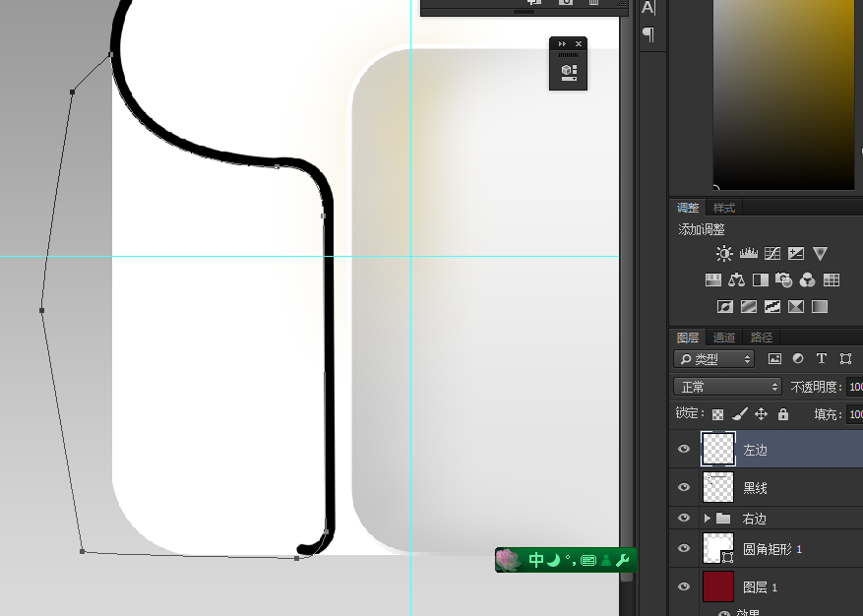The height and width of the screenshot is (616, 863).
Task: Close the small floating 3D panel
Action: (579, 44)
